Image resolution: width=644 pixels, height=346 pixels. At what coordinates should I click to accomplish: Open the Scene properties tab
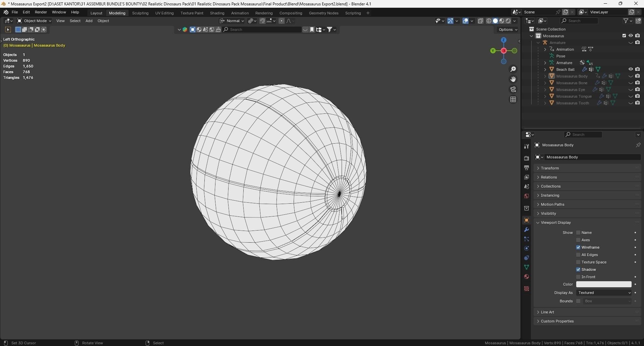[526, 186]
